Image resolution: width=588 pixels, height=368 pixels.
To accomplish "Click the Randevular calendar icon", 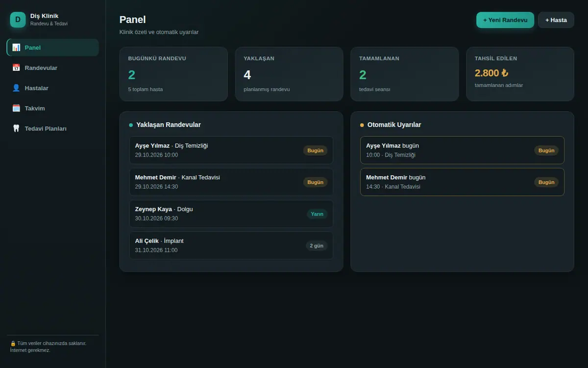I will click(x=16, y=68).
